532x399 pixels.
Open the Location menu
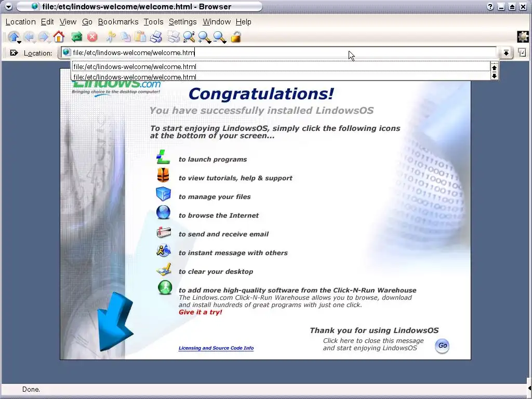point(20,22)
